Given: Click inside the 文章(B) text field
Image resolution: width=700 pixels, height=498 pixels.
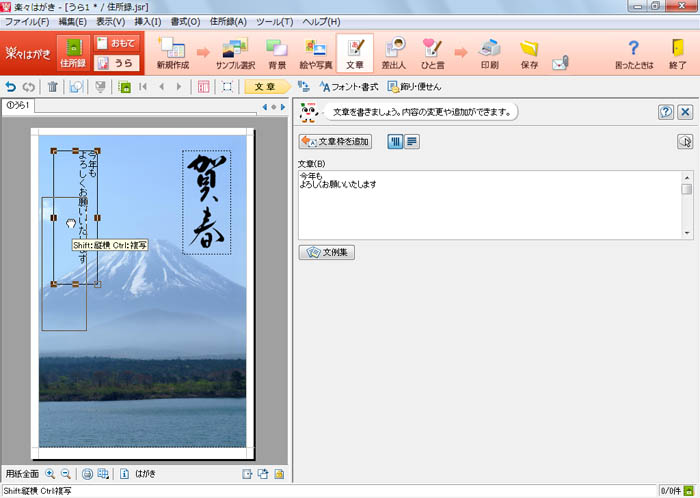Looking at the screenshot, I should coord(488,205).
